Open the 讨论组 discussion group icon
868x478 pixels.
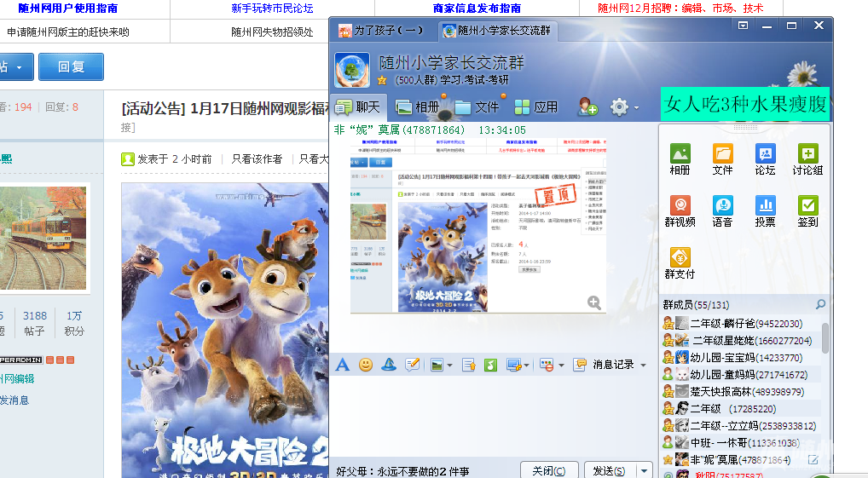point(807,159)
